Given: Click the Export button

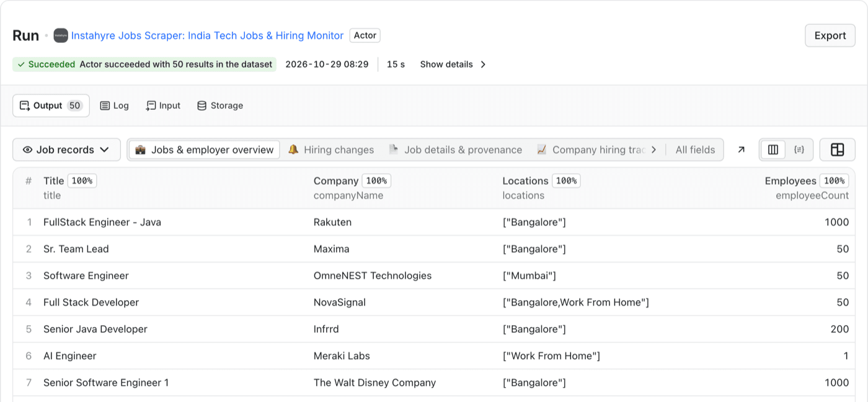Looking at the screenshot, I should [x=830, y=35].
